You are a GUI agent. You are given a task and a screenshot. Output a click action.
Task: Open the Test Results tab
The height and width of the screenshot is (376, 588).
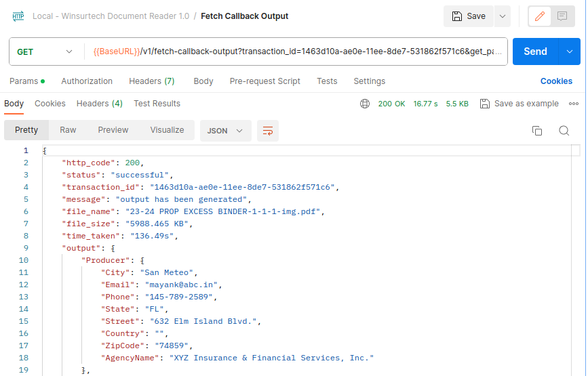[x=157, y=104]
